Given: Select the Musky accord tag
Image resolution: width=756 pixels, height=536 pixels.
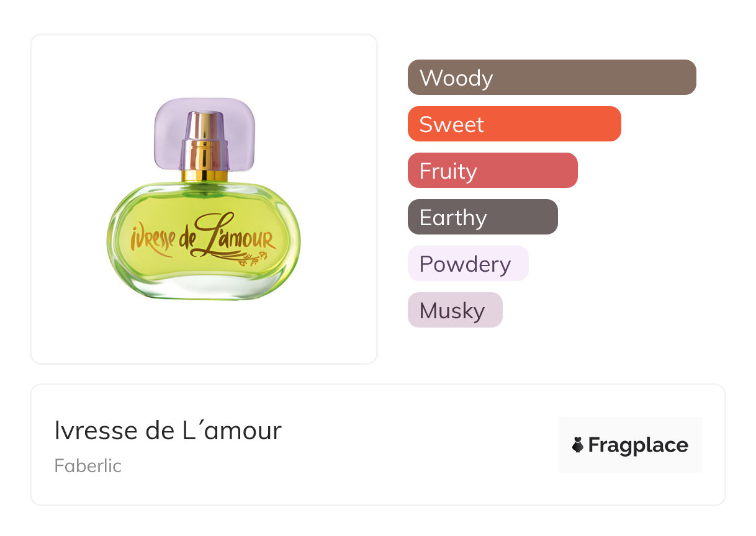Looking at the screenshot, I should point(455,310).
